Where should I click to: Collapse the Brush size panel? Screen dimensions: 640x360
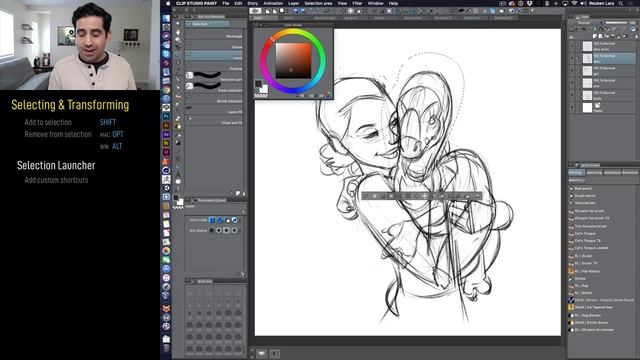188,281
